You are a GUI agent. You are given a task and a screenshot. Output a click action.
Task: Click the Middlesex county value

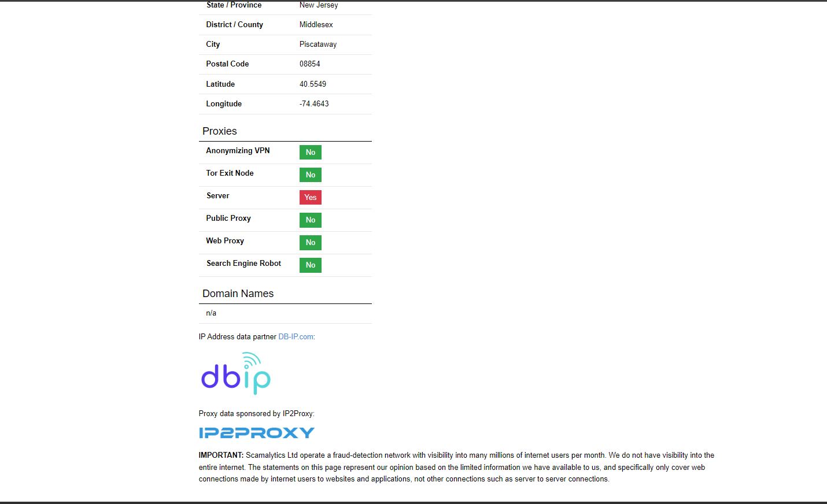pyautogui.click(x=316, y=25)
